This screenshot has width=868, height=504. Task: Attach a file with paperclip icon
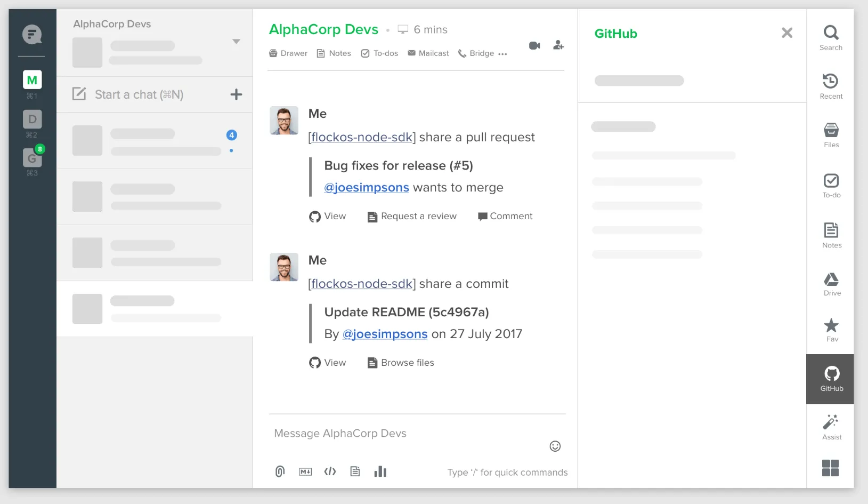pos(280,471)
